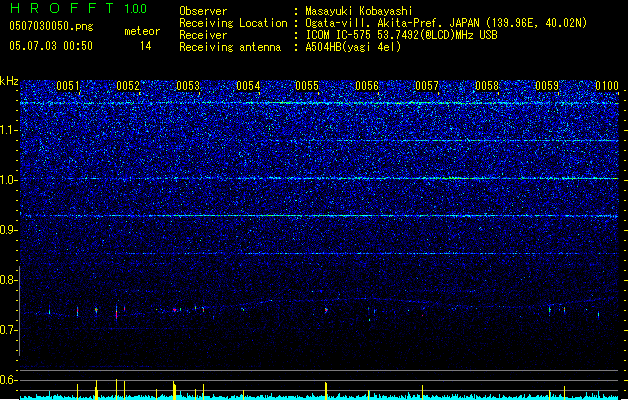The image size is (629, 400).
Task: Click the 'Receiving antenna' label
Action: tap(230, 47)
